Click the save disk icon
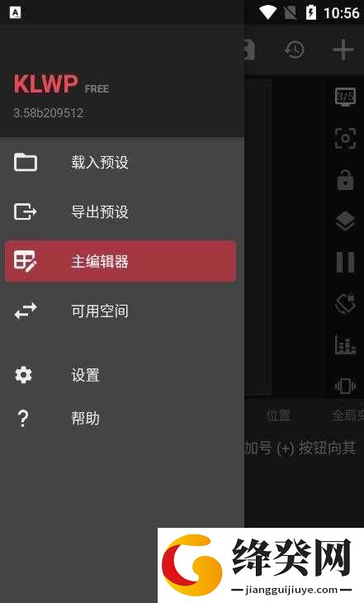This screenshot has width=364, height=603. [x=249, y=50]
